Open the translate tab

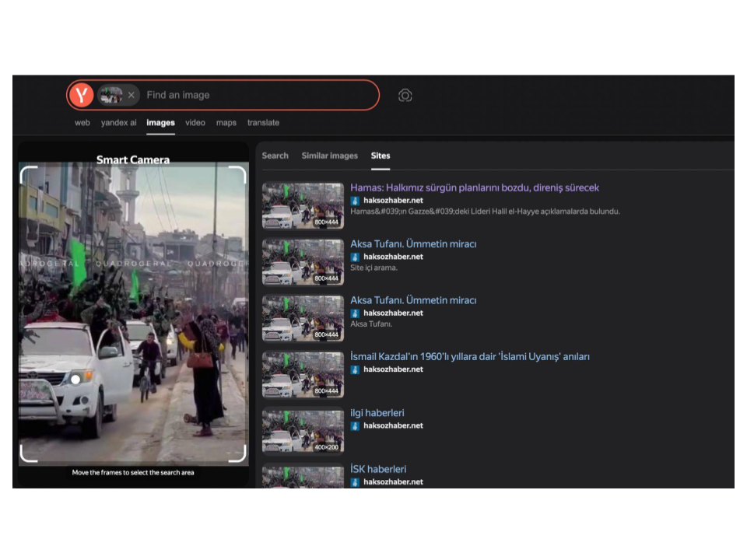263,123
